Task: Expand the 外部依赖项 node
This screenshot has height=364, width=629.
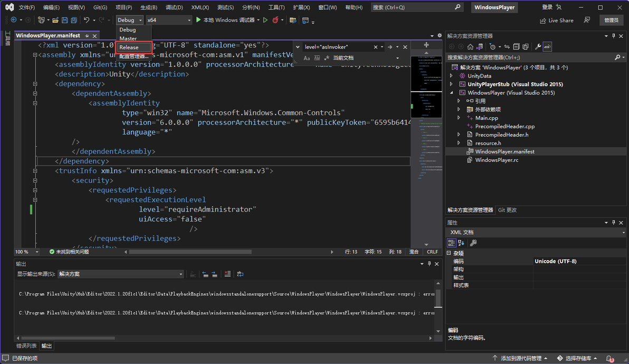Action: [459, 109]
